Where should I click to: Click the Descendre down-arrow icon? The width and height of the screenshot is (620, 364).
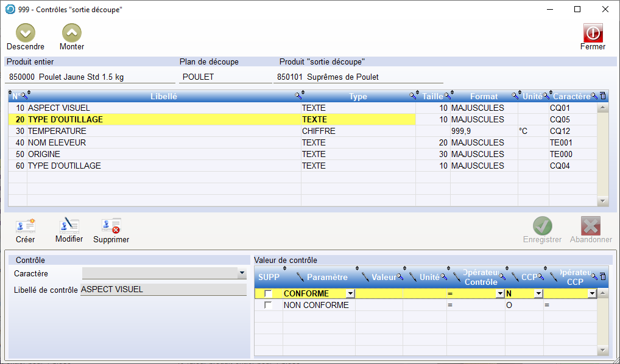tap(25, 33)
